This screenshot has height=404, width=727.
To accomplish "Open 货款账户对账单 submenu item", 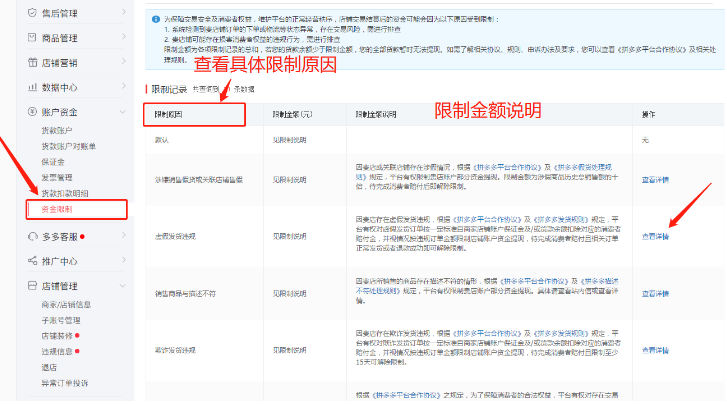I will 69,147.
